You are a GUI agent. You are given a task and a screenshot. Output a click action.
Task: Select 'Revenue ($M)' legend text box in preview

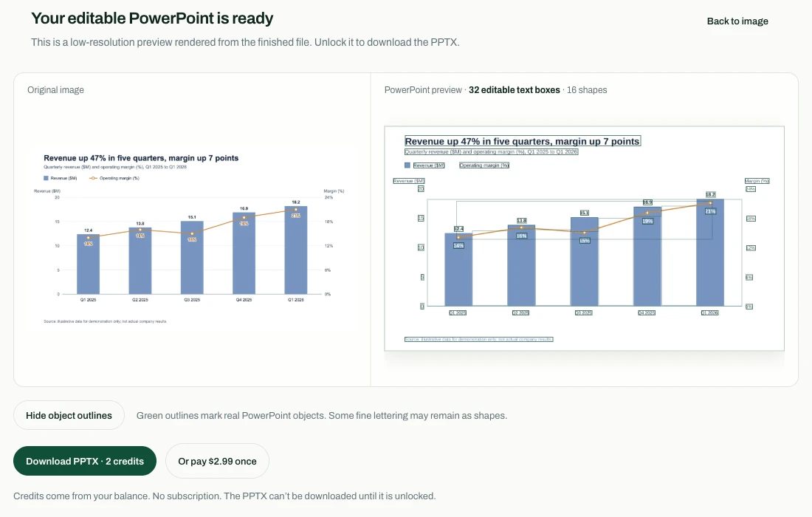click(x=429, y=165)
